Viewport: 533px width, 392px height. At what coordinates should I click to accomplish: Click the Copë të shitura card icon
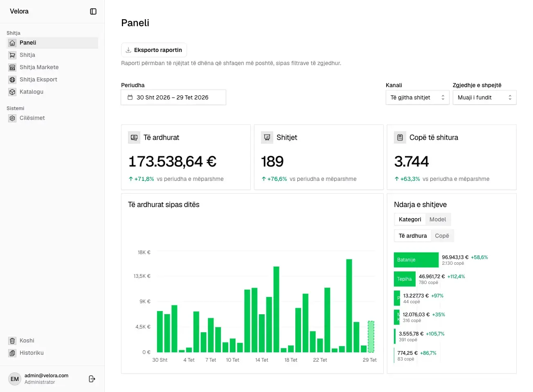(400, 137)
